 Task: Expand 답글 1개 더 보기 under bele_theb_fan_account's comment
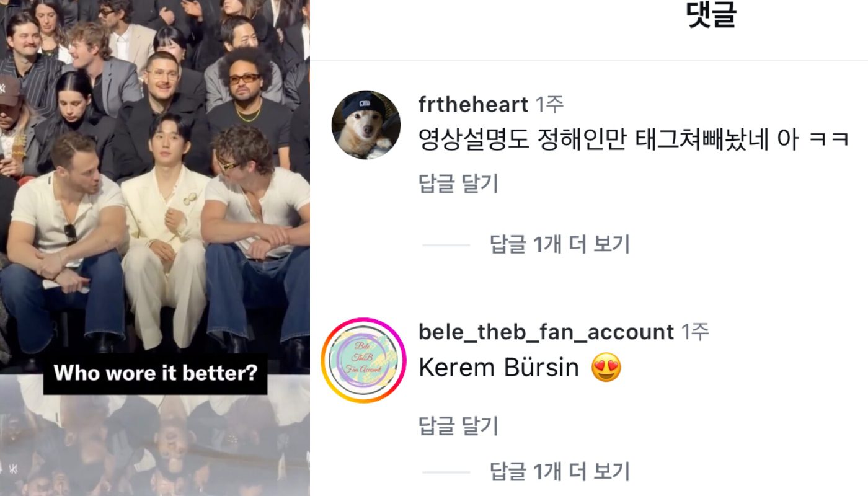[x=560, y=472]
